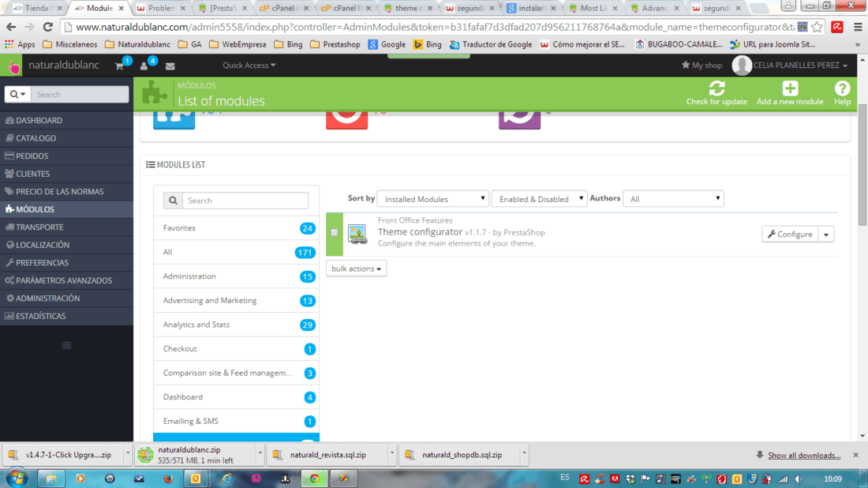Click the Add a new module icon

tap(790, 88)
